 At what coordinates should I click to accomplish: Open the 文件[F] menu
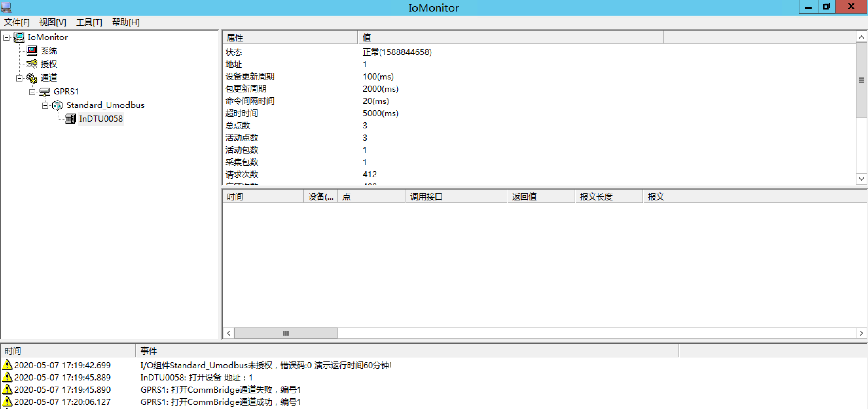pos(17,22)
